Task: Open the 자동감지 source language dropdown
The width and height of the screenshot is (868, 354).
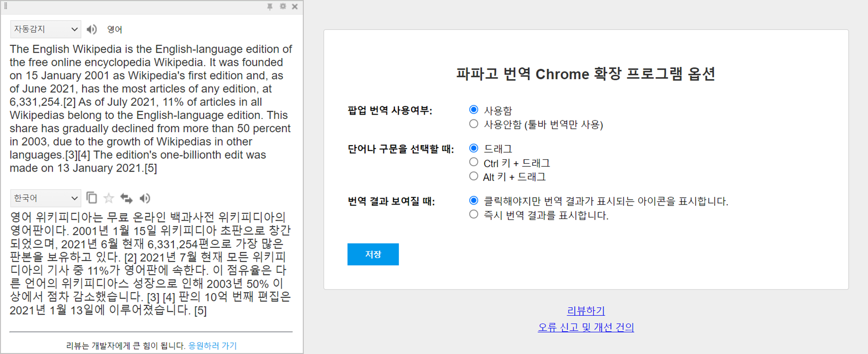Action: pyautogui.click(x=45, y=29)
